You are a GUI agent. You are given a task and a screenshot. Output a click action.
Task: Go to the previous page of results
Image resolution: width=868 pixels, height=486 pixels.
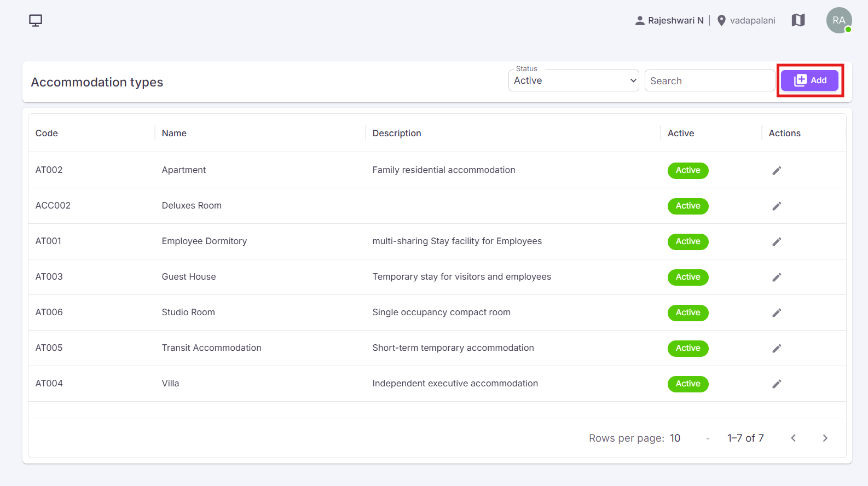tap(793, 438)
